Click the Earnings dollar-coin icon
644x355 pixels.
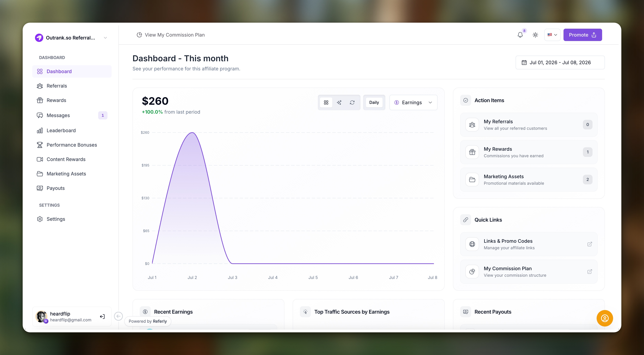(396, 102)
